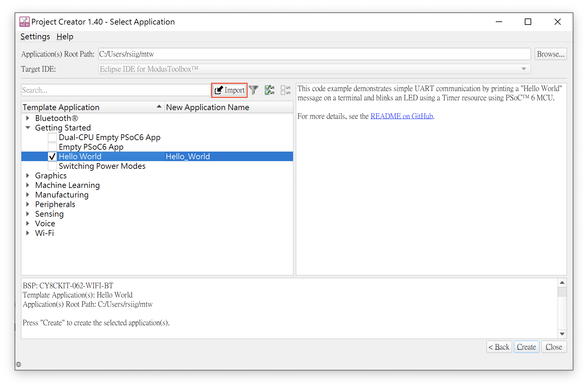Click the log panel scroll up arrow
This screenshot has width=588, height=388.
(562, 283)
